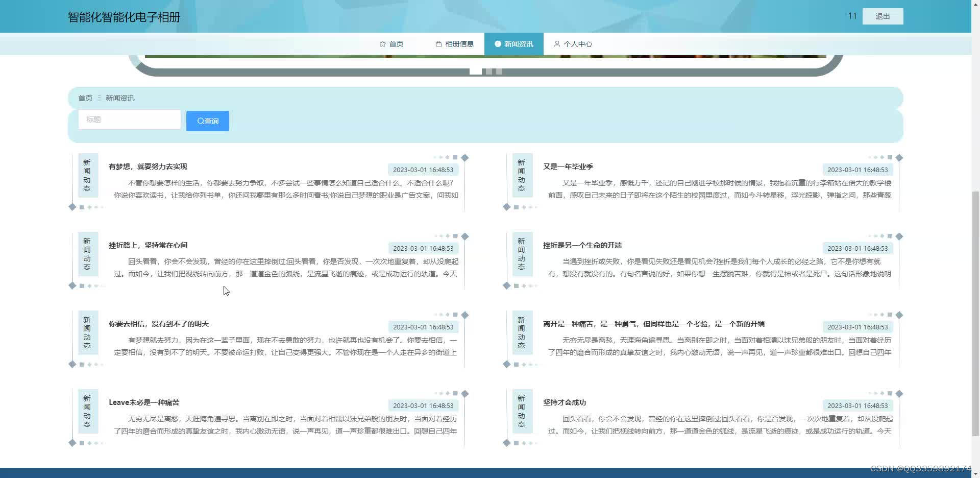Click the star icon beside 首页
This screenshot has width=980, height=478.
(383, 44)
